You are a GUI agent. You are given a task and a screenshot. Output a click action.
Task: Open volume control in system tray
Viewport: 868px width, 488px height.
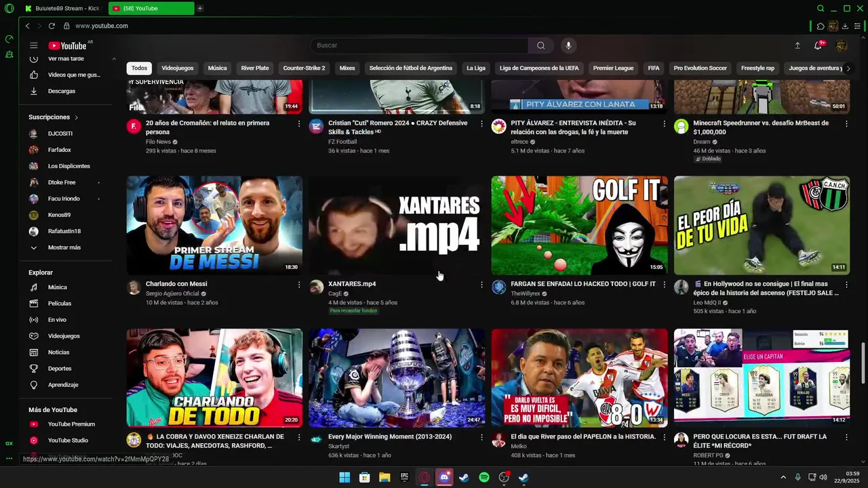coord(823,477)
